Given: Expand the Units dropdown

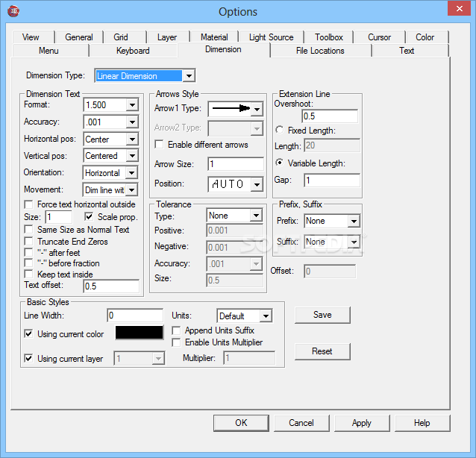Looking at the screenshot, I should click(x=266, y=316).
